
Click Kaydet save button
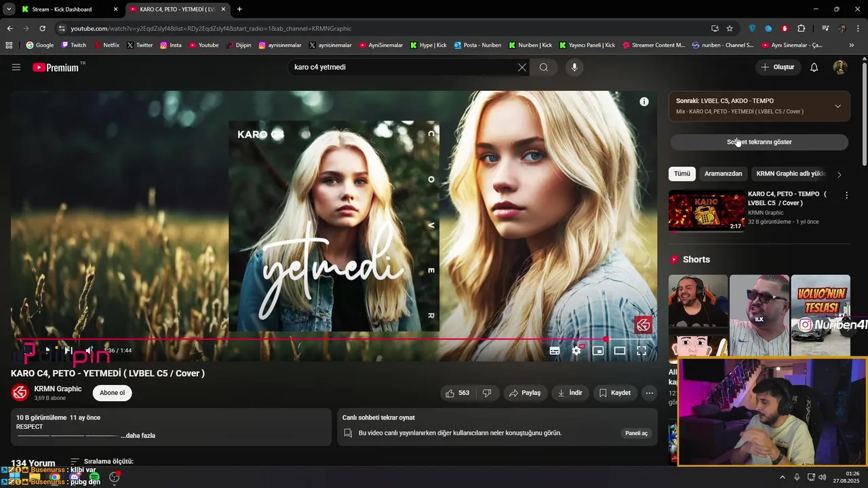coord(614,393)
